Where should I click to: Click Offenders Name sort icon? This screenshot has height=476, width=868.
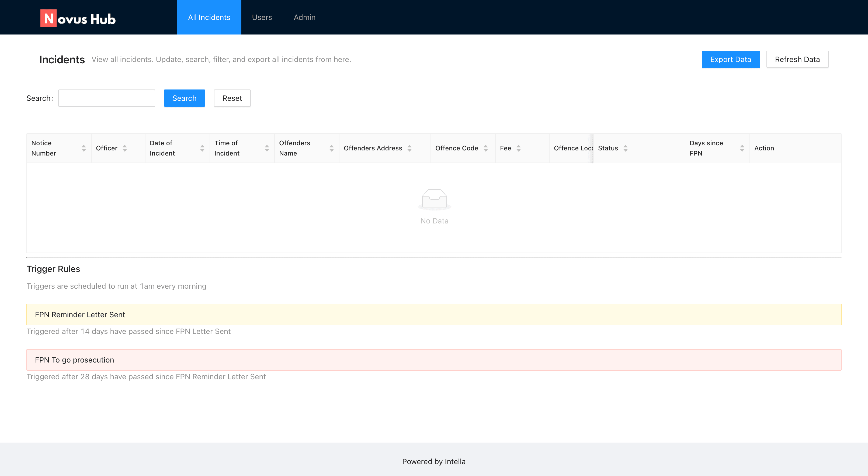pos(332,148)
